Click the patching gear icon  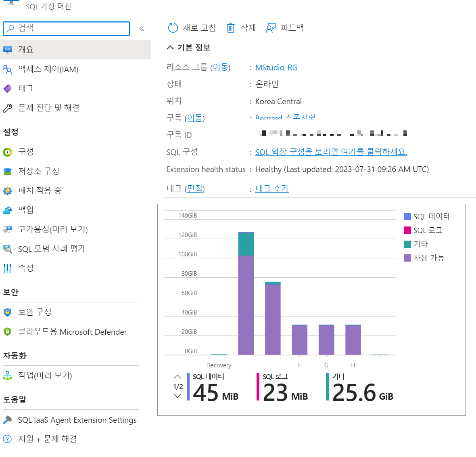[x=8, y=191]
